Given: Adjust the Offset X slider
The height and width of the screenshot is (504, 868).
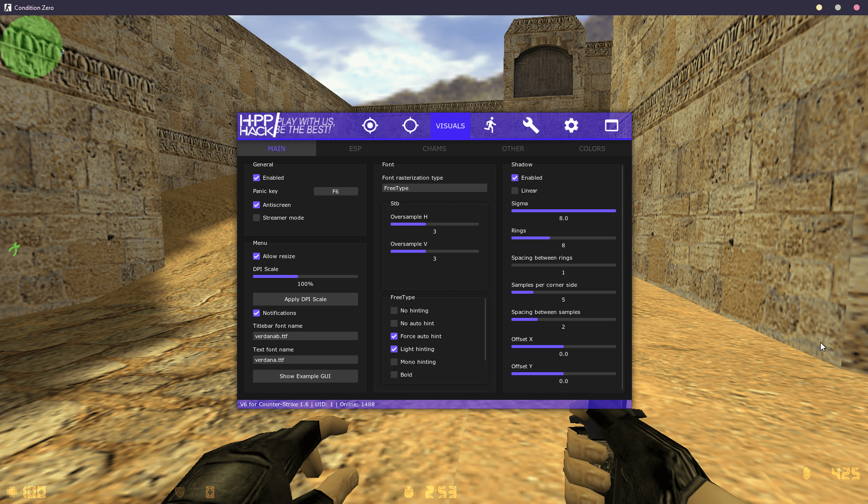Looking at the screenshot, I should pos(564,347).
